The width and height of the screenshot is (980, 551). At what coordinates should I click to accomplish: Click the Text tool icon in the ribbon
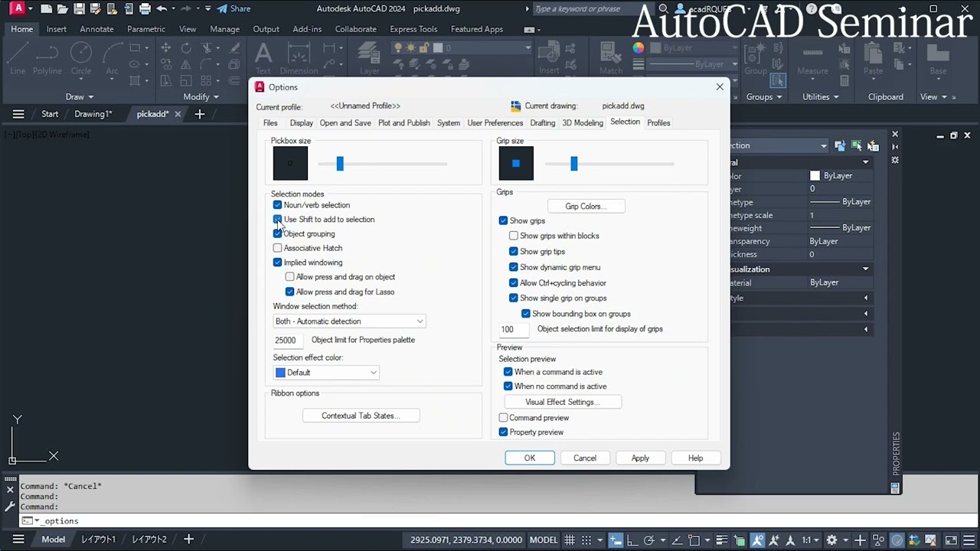pyautogui.click(x=263, y=57)
